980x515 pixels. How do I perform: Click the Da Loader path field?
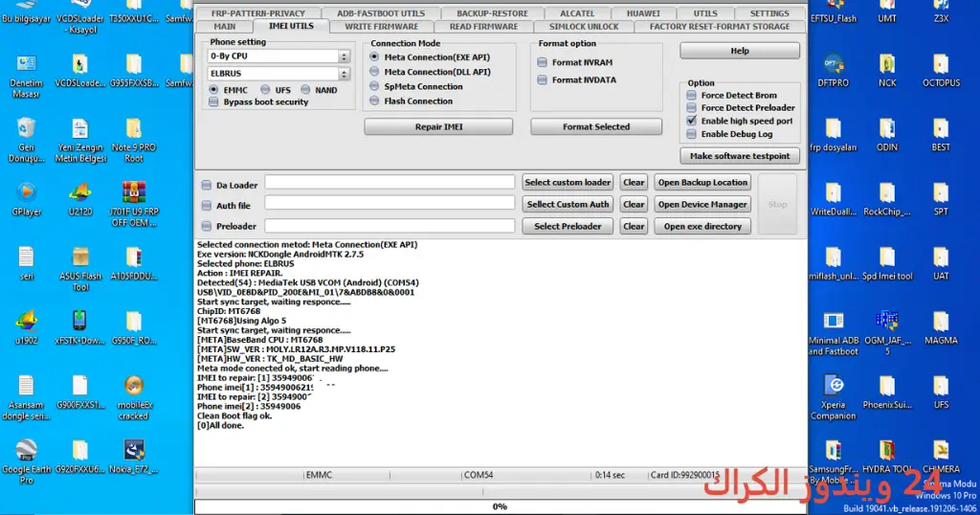click(x=390, y=182)
